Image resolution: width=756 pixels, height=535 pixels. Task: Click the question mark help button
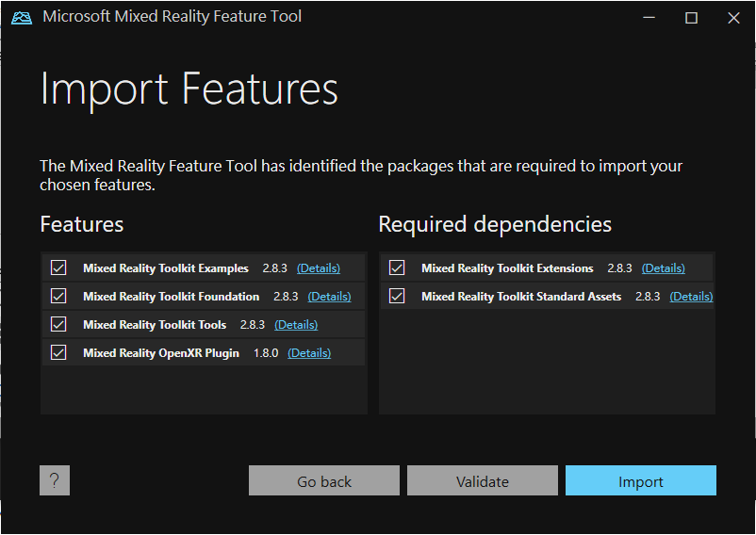tap(55, 480)
